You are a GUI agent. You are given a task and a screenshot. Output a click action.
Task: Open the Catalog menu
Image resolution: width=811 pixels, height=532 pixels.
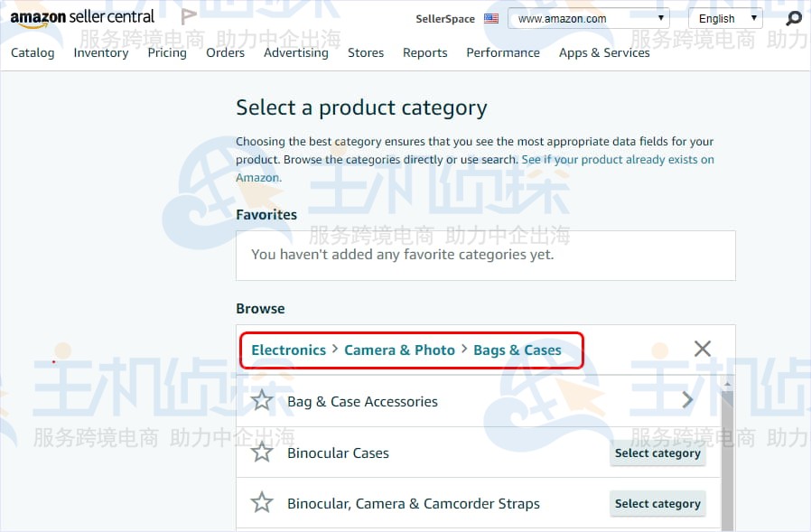pos(33,52)
